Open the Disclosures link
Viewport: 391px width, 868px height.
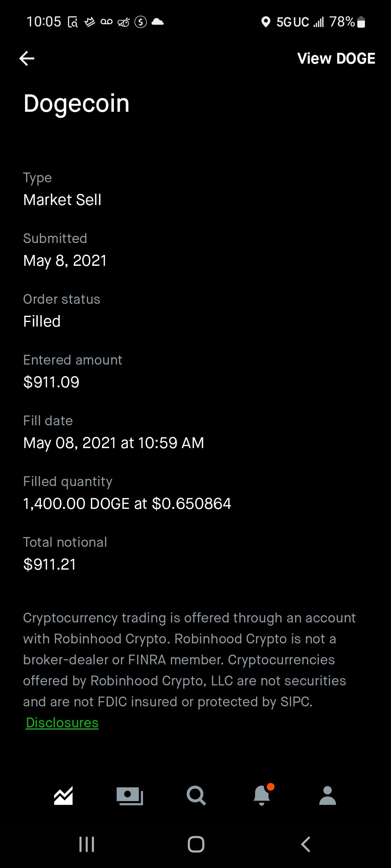click(x=62, y=723)
